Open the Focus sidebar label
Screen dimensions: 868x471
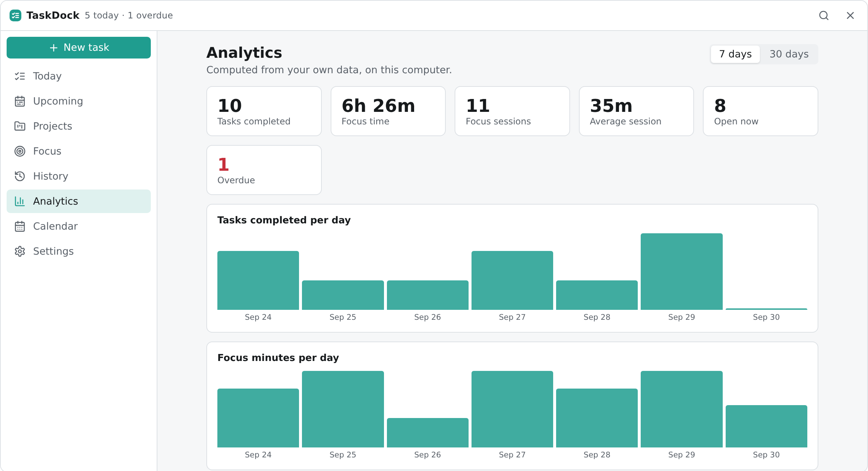tap(47, 151)
